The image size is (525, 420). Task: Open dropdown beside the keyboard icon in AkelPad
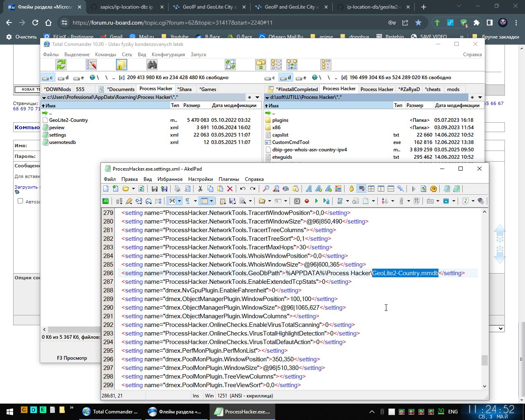(x=438, y=201)
